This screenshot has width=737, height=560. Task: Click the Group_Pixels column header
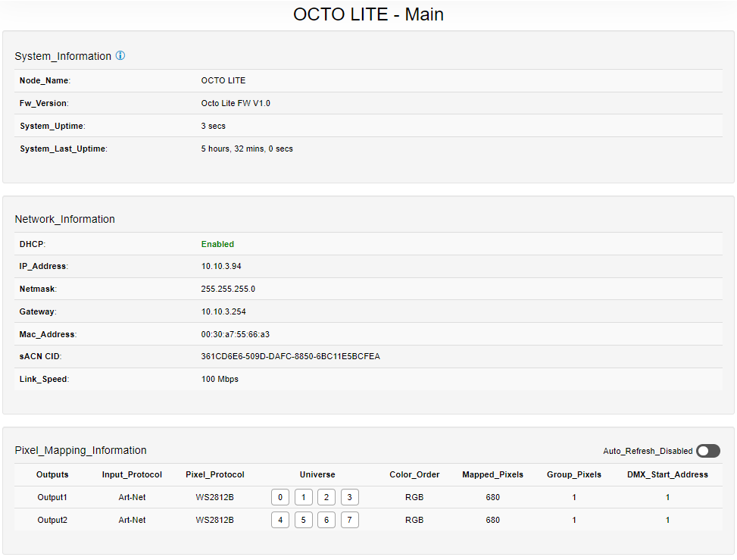tap(574, 474)
